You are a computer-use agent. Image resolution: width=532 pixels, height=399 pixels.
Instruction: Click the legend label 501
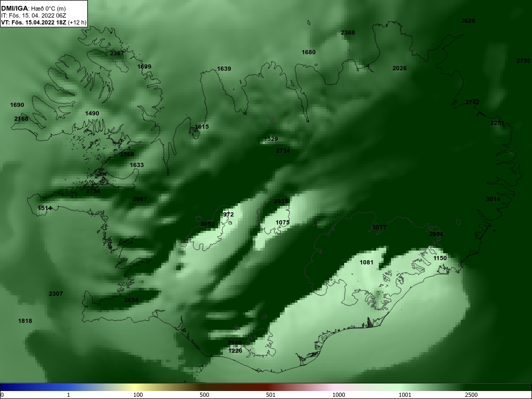coord(271,395)
